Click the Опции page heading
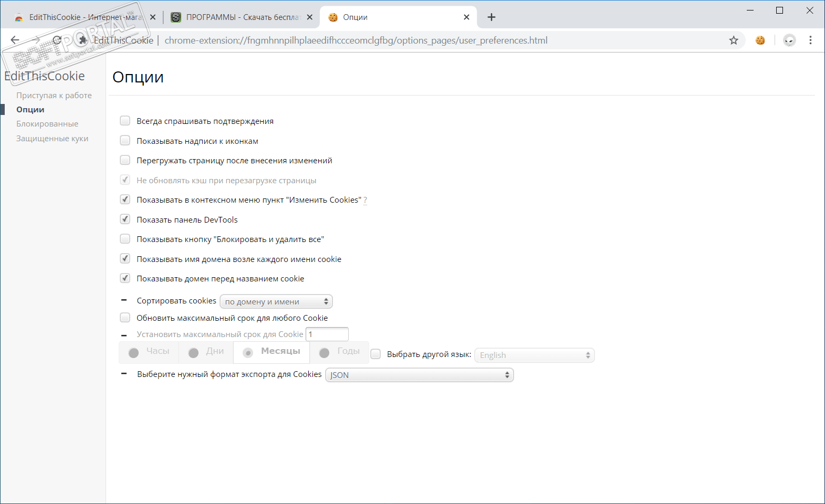The height and width of the screenshot is (504, 825). click(x=138, y=77)
